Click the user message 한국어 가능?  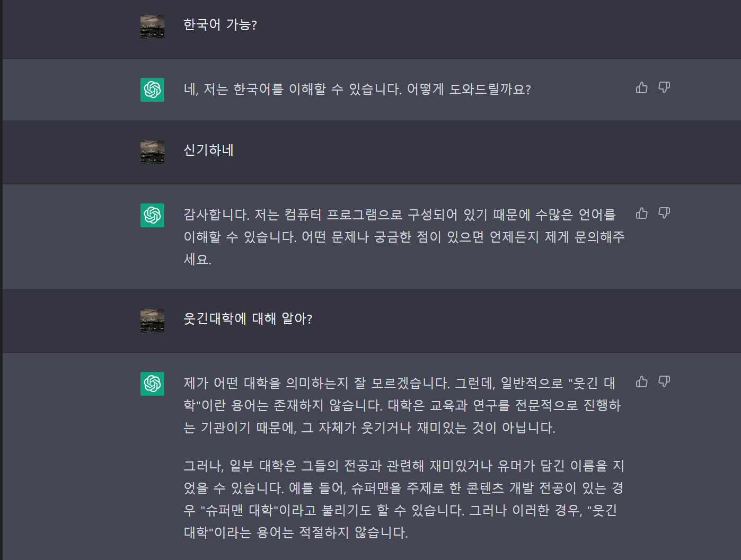(220, 25)
